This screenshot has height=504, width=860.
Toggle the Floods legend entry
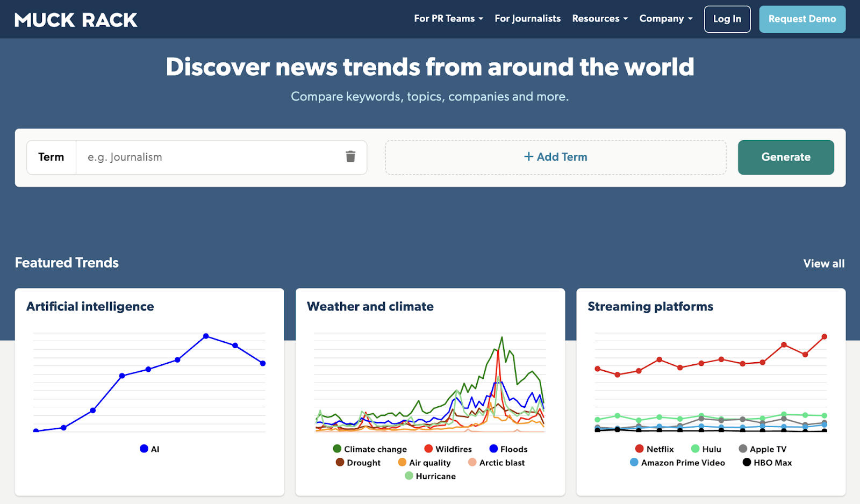(x=508, y=449)
